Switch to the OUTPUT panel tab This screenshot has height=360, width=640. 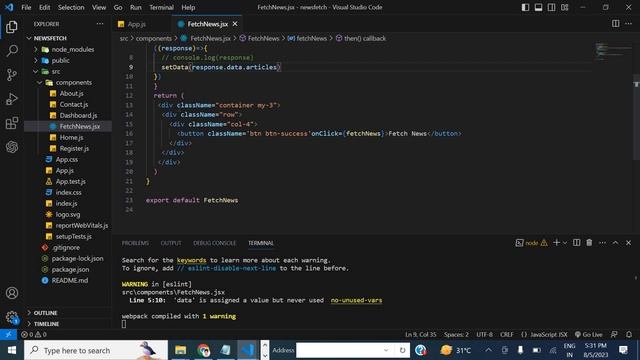tap(171, 243)
